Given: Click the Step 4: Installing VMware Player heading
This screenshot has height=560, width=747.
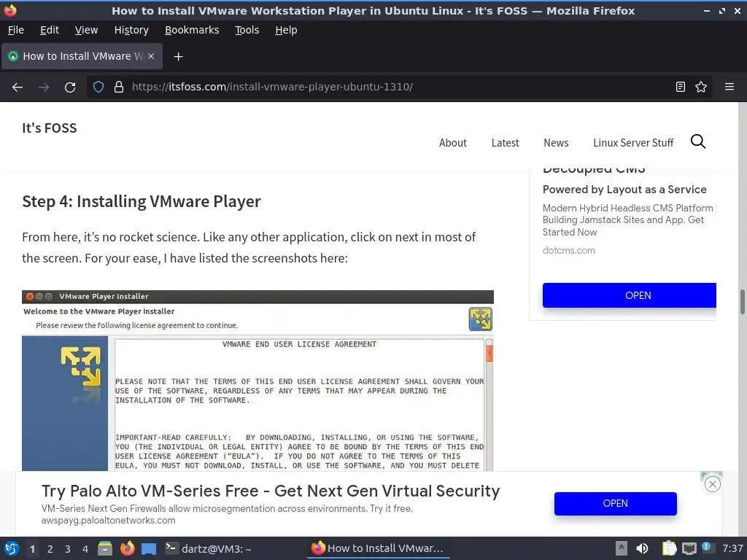Looking at the screenshot, I should tap(142, 201).
